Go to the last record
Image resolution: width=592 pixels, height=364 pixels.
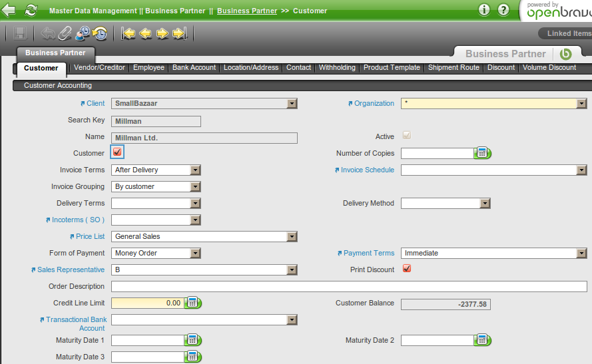click(178, 33)
